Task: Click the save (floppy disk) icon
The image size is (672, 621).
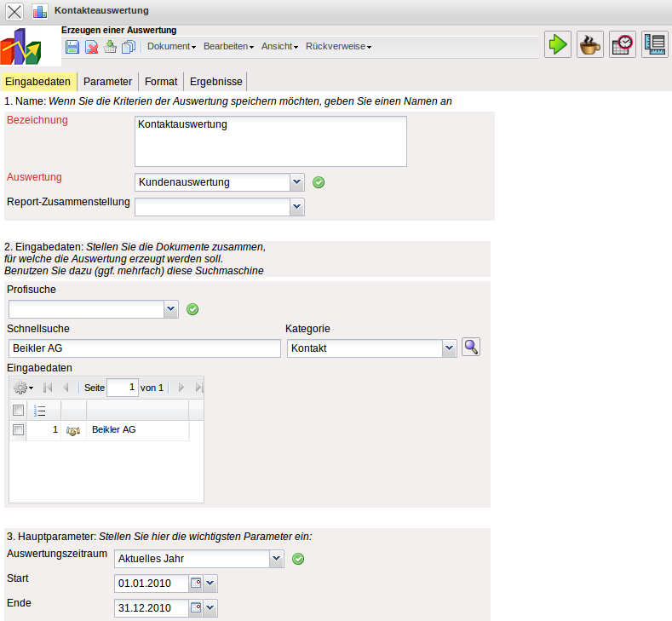Action: [x=72, y=47]
